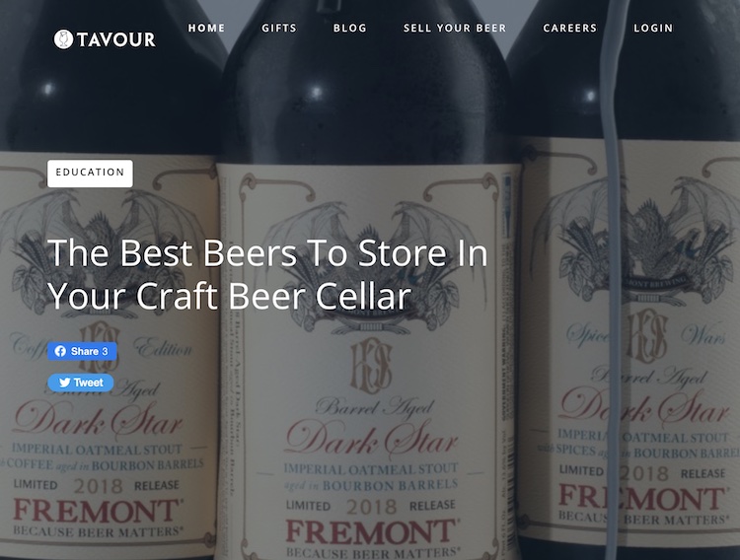Screen dimensions: 740x560
Task: Click the Education category tag
Action: coord(90,174)
